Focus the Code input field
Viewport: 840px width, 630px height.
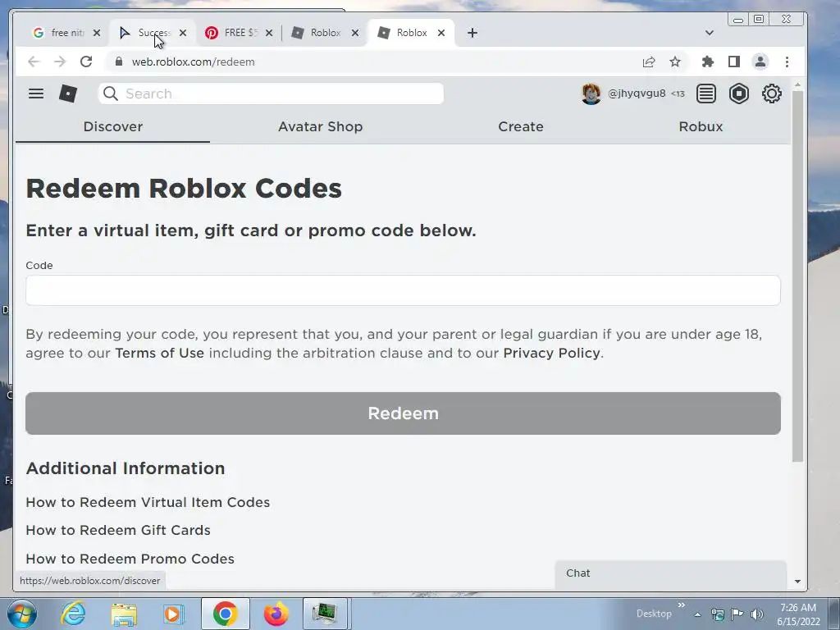[403, 290]
